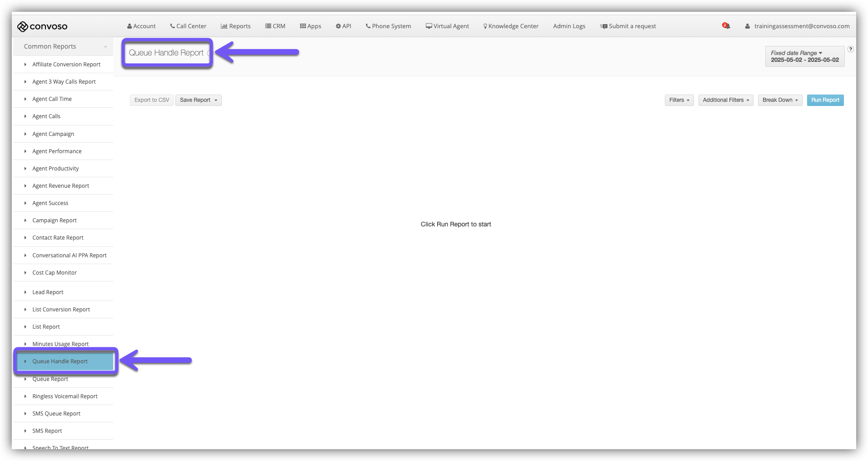Screen dimensions: 868x461
Task: Open the red notification bell
Action: coord(726,26)
